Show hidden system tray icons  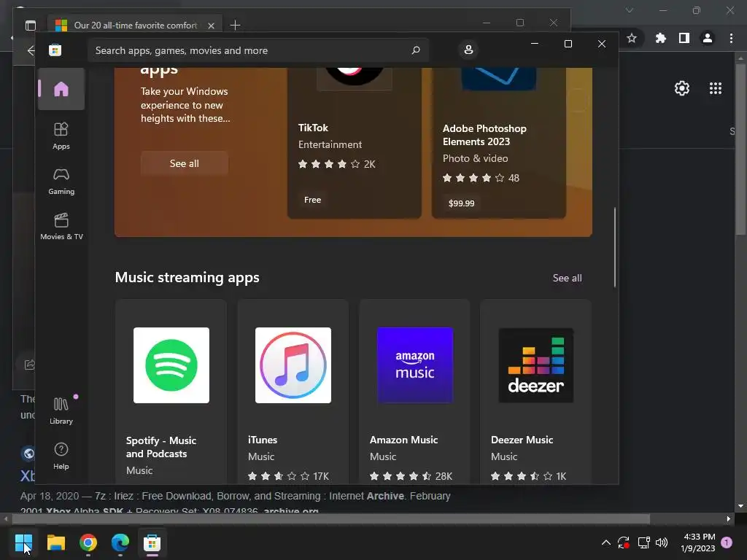[x=605, y=542]
